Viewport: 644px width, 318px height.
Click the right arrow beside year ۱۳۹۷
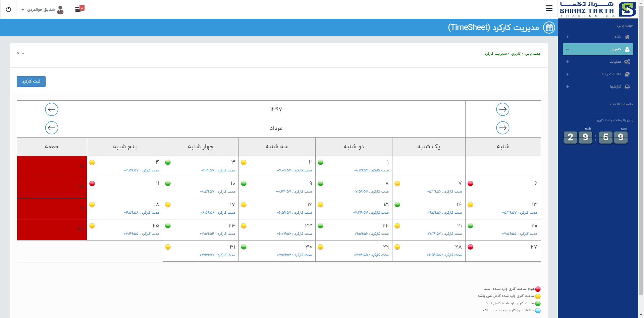(x=503, y=109)
